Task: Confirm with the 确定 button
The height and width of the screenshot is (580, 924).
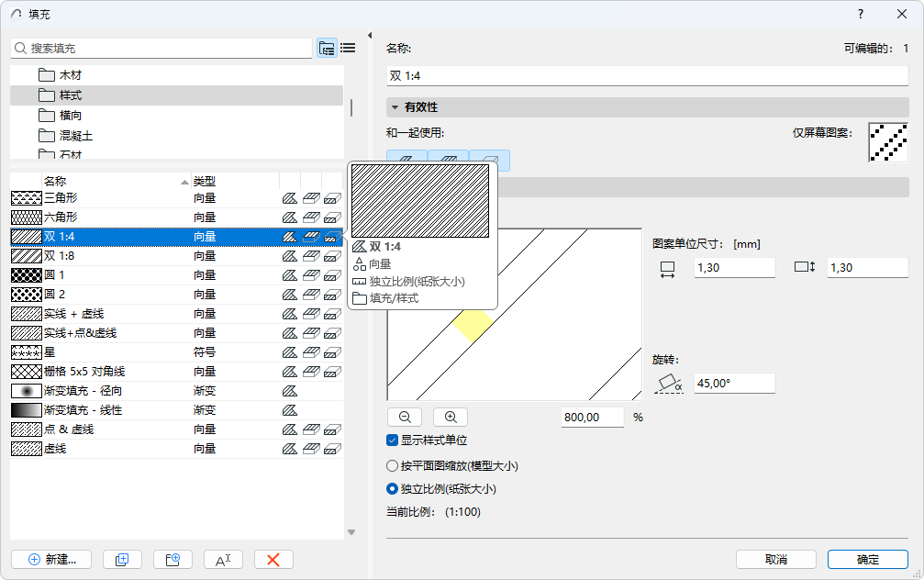Action: [867, 560]
